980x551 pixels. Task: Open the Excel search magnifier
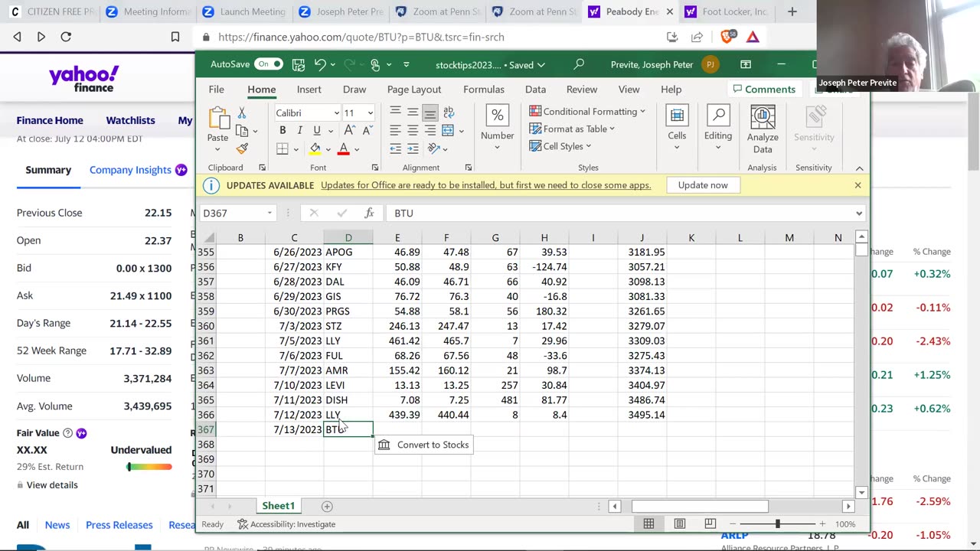579,65
